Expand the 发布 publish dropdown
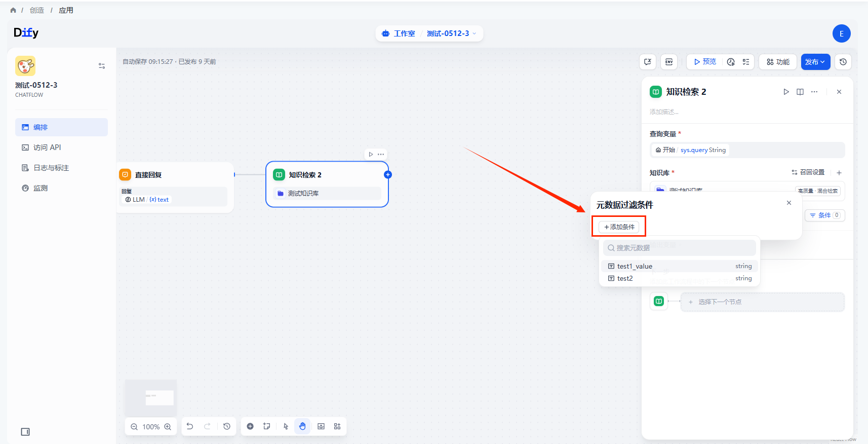The height and width of the screenshot is (444, 868). point(815,62)
